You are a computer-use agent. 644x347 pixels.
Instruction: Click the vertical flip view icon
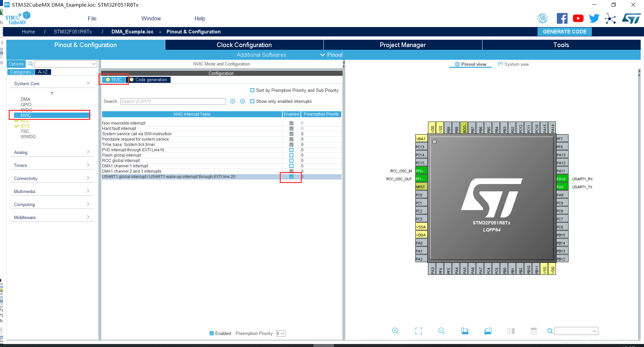click(x=511, y=331)
